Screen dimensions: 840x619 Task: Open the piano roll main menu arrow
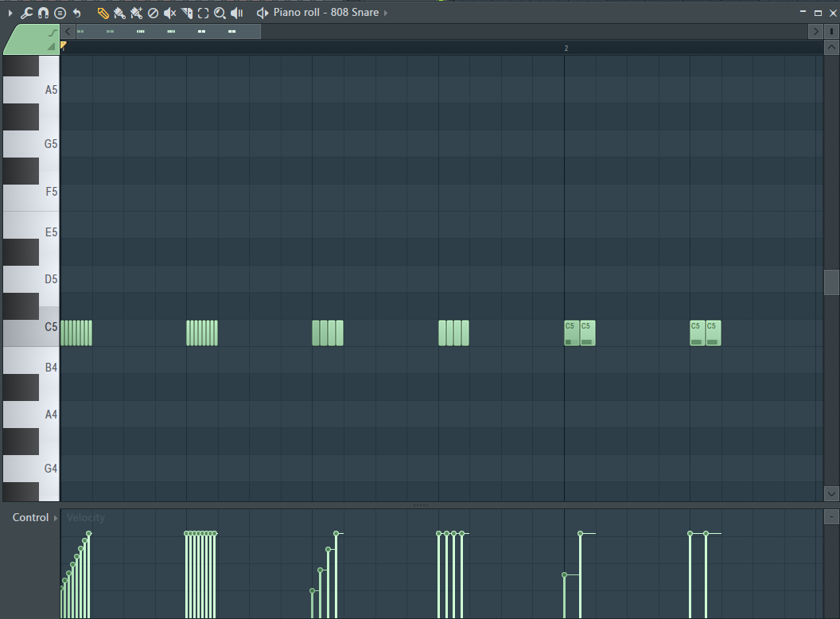pyautogui.click(x=10, y=13)
